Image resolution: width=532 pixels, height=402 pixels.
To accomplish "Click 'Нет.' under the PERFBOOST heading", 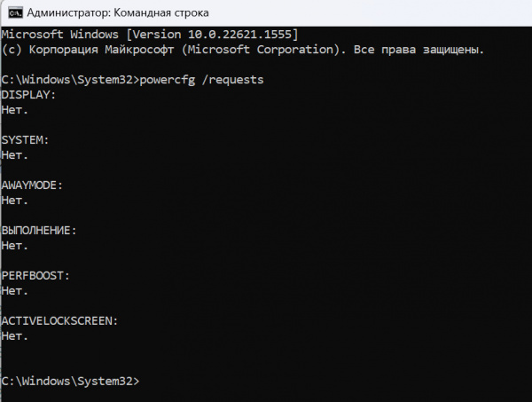I will pyautogui.click(x=15, y=290).
